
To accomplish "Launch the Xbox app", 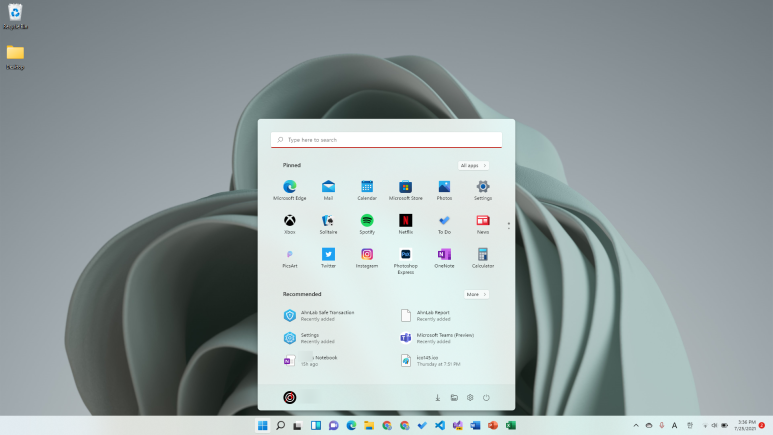I will tap(290, 224).
